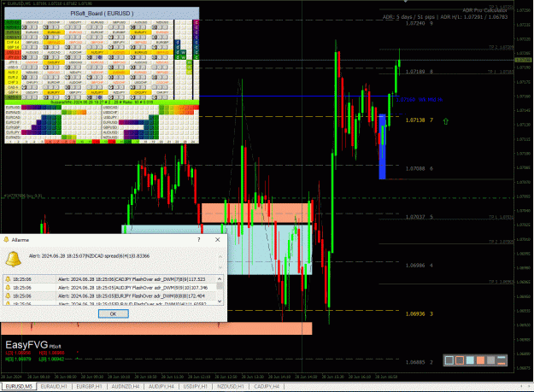Screen dimensions: 534x392
Task: Pick the solid orange swatch in EasyFVG palette
Action: 480,360
